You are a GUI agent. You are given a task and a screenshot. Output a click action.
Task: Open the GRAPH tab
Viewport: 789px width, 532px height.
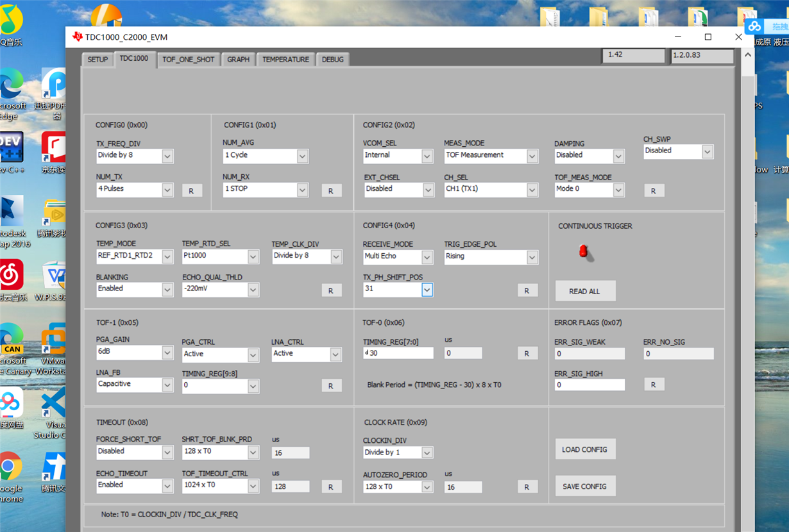238,60
